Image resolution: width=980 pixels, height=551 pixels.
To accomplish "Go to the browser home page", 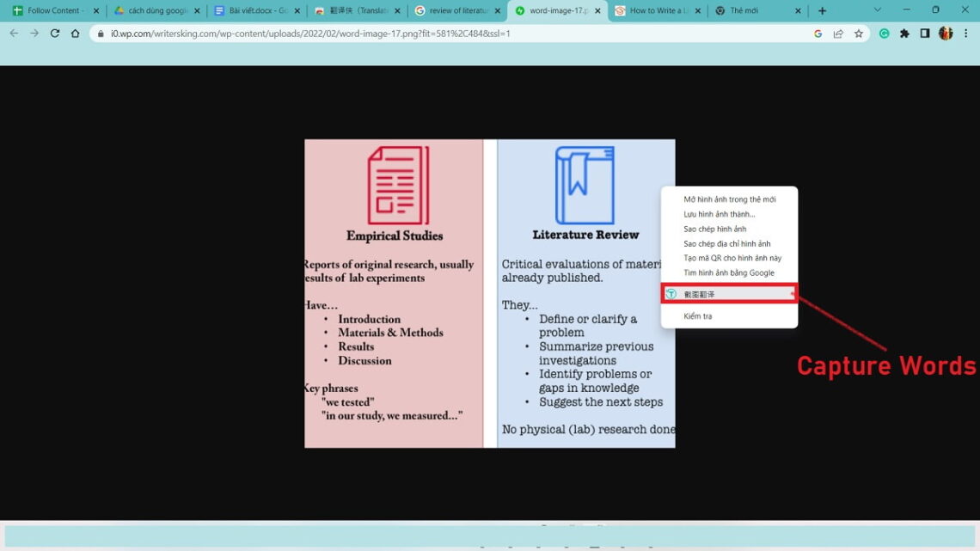I will coord(76,34).
